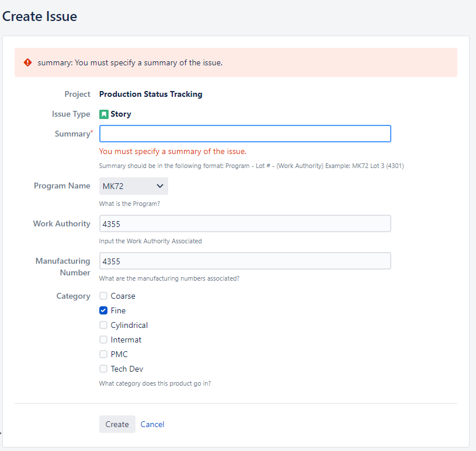Check the Tech Dev checkbox
This screenshot has height=451, width=476.
103,369
